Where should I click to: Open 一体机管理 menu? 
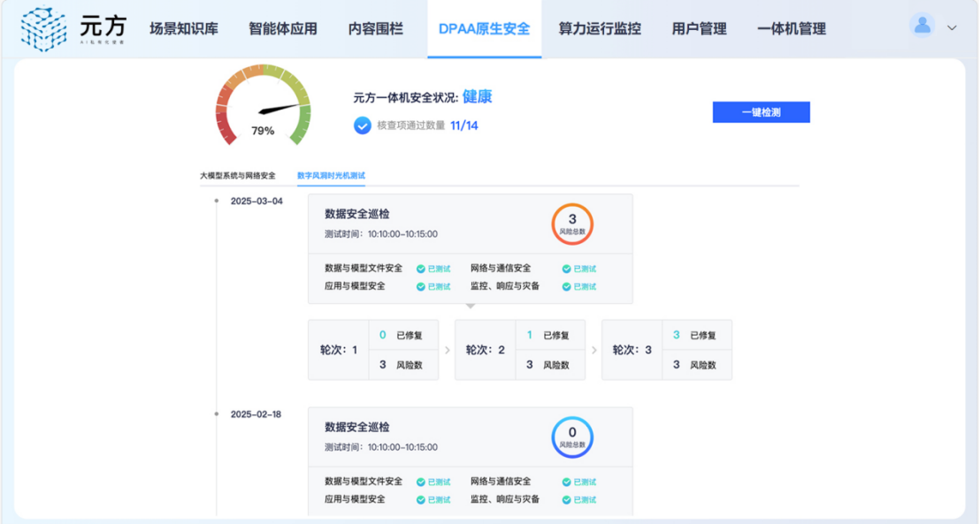(792, 29)
